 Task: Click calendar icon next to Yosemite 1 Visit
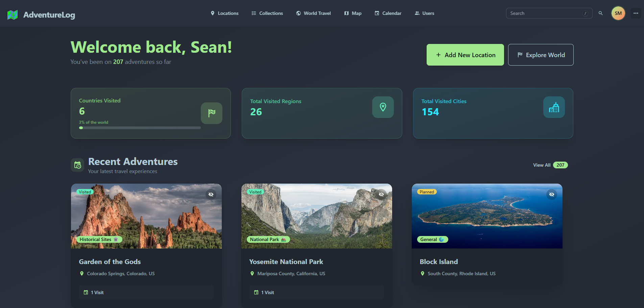point(256,292)
